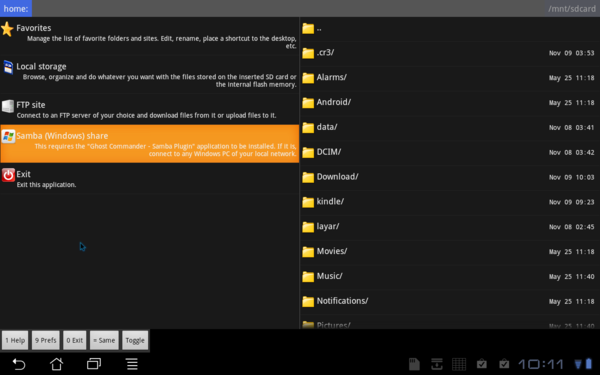Open the Download/ folder
This screenshot has height=375, width=600.
coord(450,177)
